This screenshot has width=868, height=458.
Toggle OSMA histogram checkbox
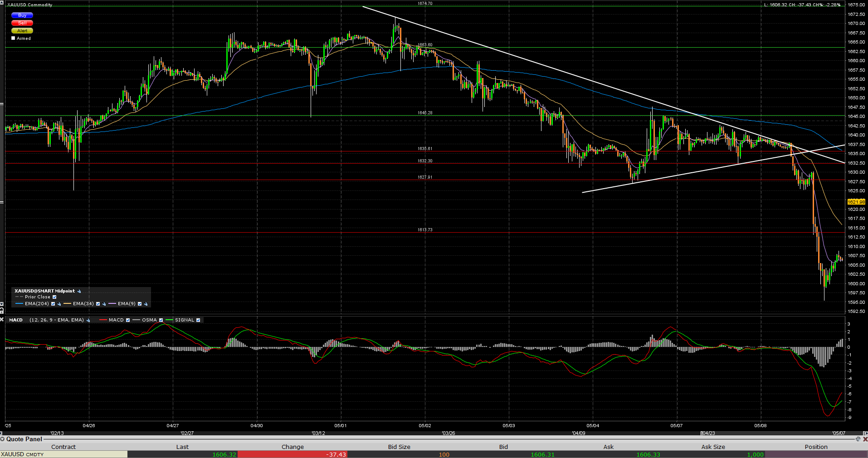161,320
